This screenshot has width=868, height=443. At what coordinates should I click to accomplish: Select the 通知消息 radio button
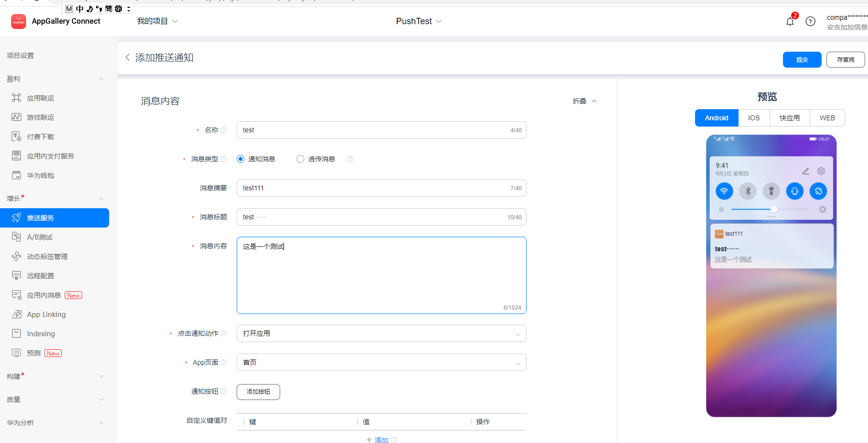(241, 159)
